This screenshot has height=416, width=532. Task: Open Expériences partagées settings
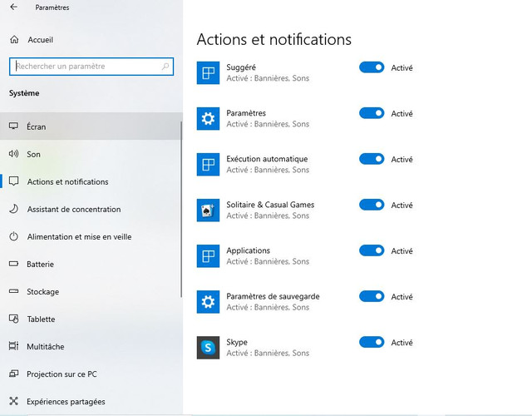point(91,401)
